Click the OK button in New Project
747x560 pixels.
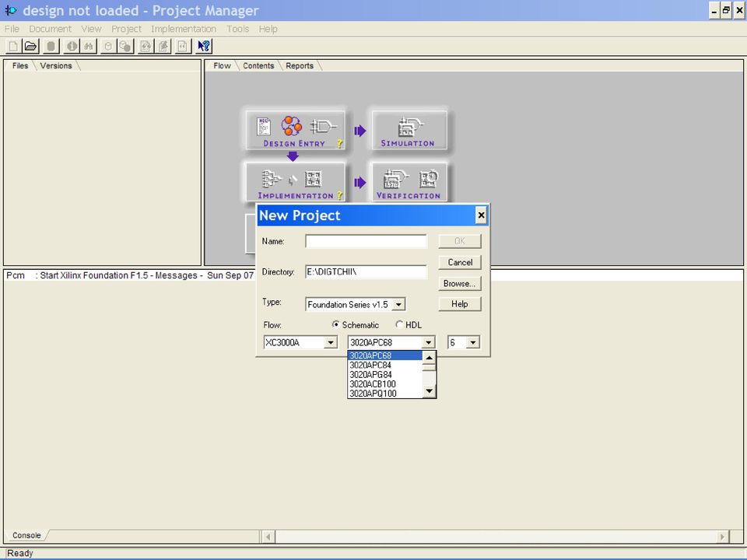point(460,241)
